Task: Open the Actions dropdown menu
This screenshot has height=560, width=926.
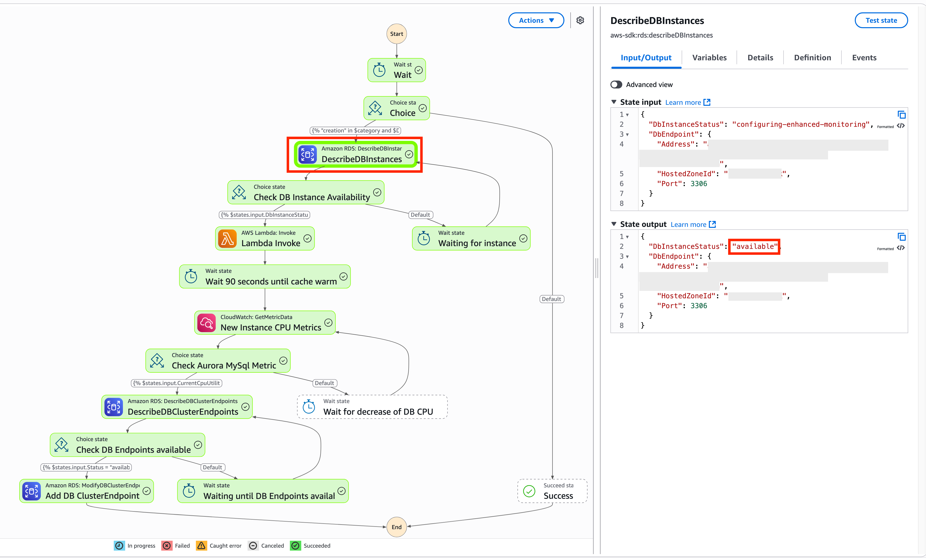Action: 536,20
